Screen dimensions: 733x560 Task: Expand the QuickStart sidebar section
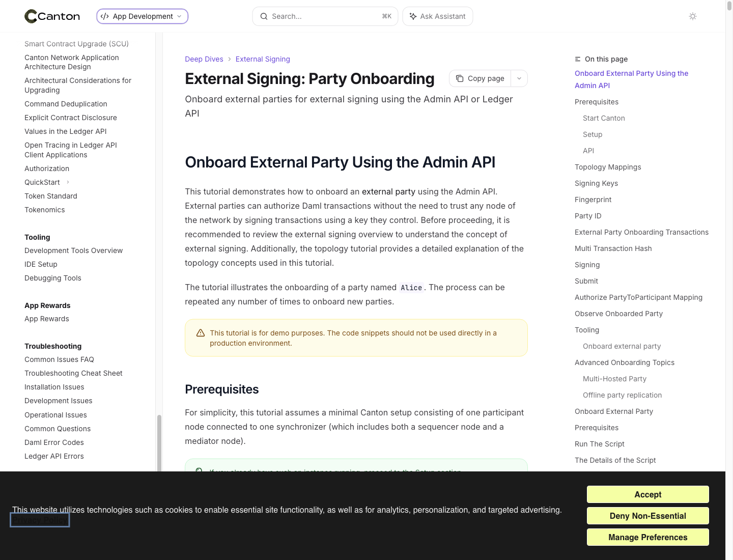tap(68, 182)
